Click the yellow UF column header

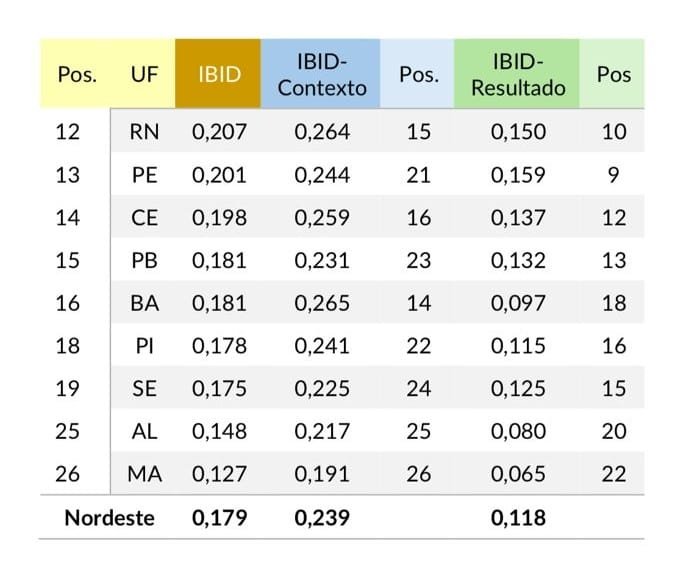tap(144, 75)
